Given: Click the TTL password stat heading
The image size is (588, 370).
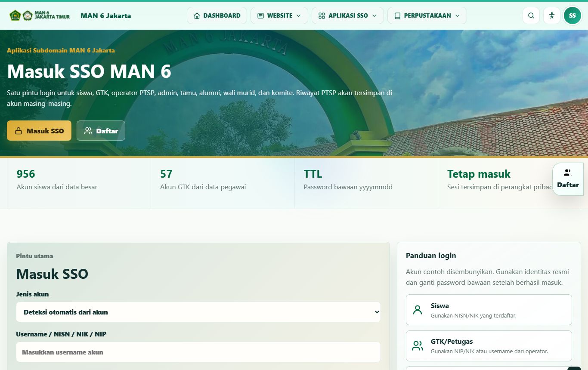Looking at the screenshot, I should coord(313,174).
